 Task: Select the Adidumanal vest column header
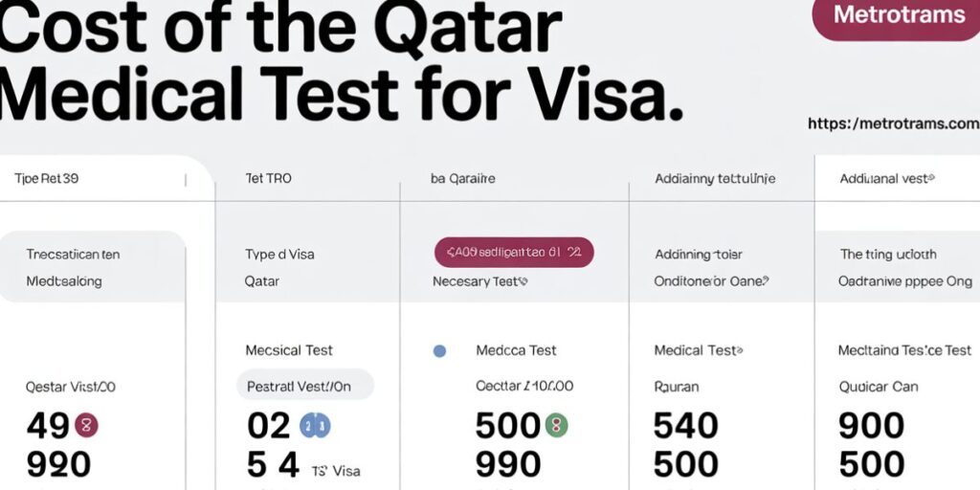(x=886, y=179)
